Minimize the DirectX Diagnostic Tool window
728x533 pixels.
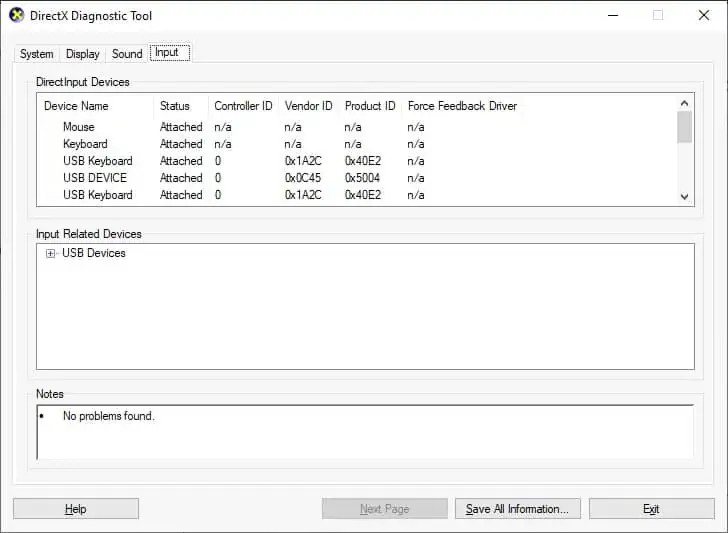point(613,15)
